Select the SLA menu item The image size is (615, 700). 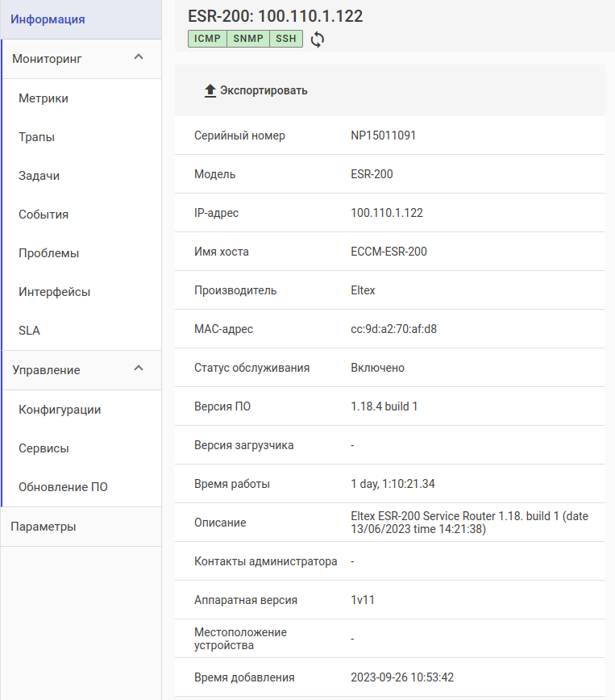pos(30,331)
